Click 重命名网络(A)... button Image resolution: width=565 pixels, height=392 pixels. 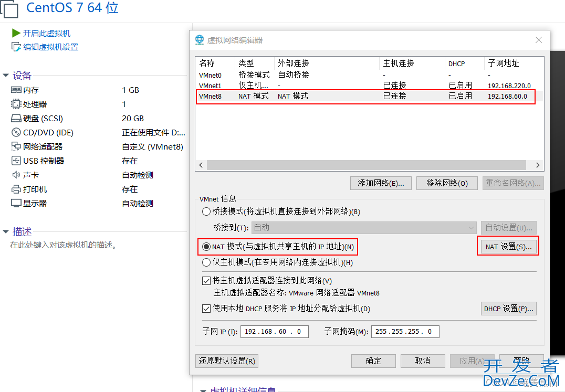513,183
